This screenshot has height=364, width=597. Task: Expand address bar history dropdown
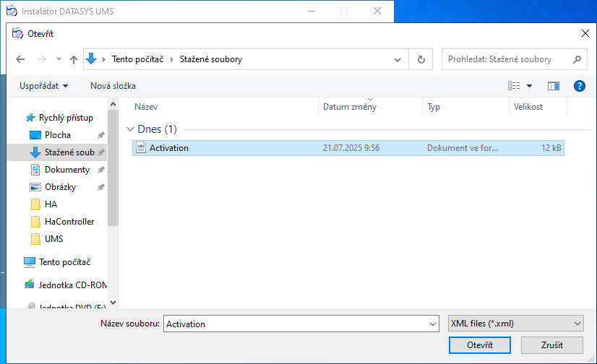pyautogui.click(x=398, y=59)
